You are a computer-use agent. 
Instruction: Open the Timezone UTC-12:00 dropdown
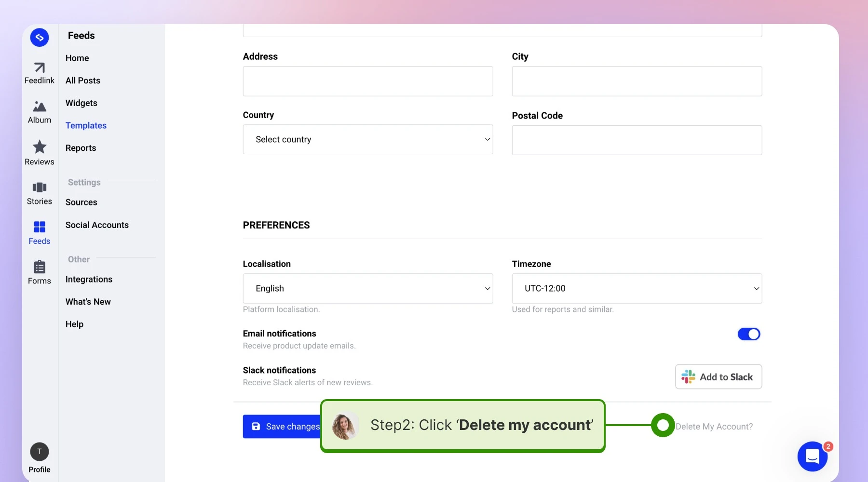coord(637,288)
